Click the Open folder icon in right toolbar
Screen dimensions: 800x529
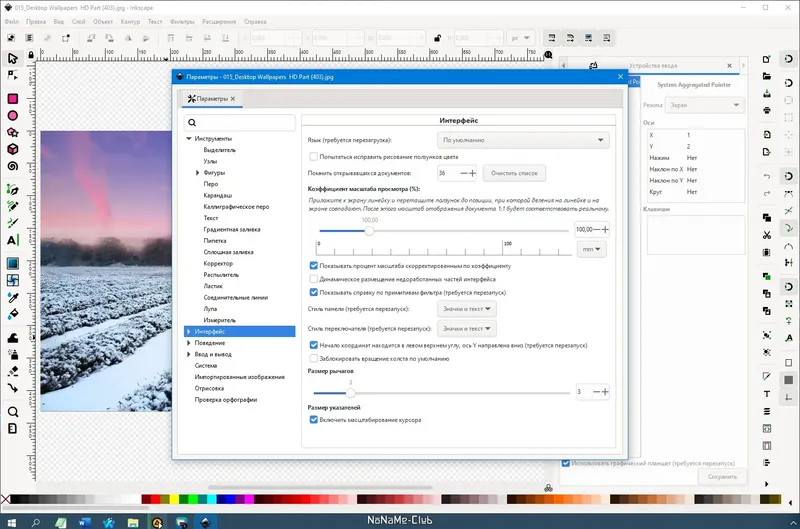(765, 75)
